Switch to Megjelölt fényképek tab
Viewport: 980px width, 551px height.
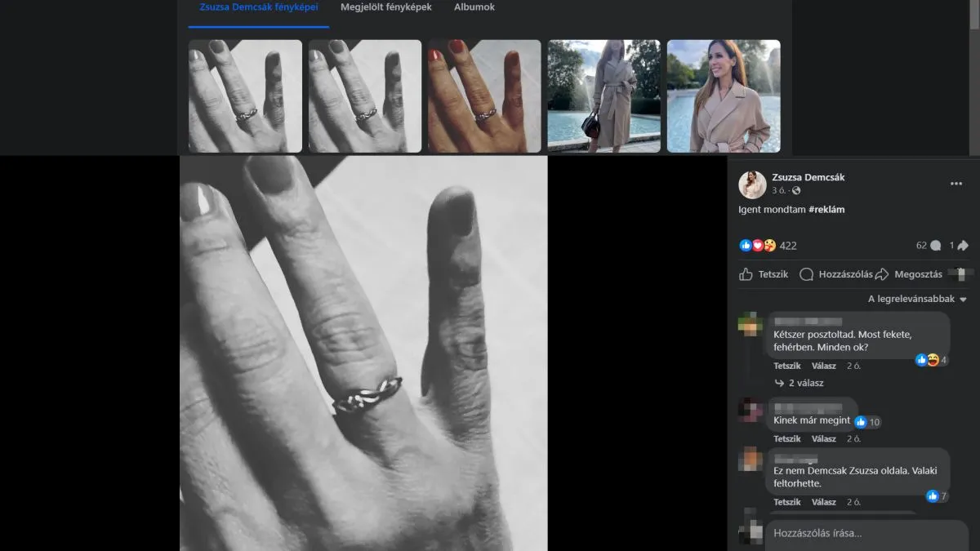click(385, 7)
